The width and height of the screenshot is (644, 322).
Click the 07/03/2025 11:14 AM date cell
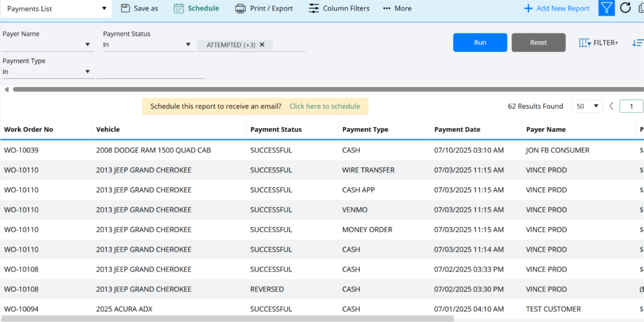pyautogui.click(x=469, y=249)
